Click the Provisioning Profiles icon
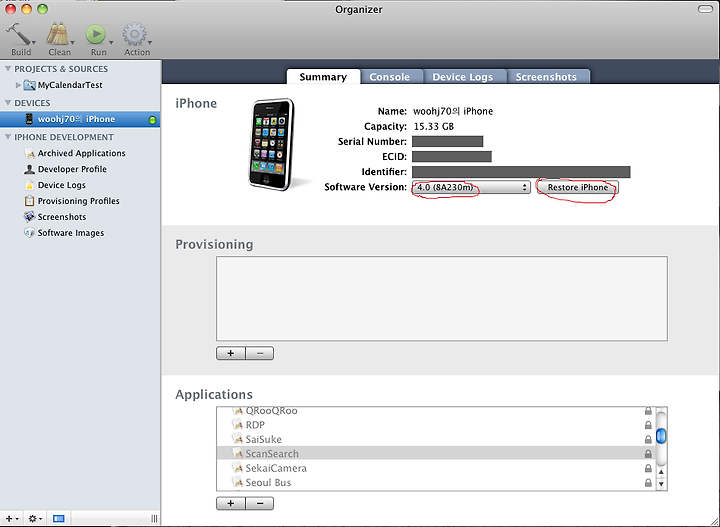Image resolution: width=720 pixels, height=527 pixels. click(29, 201)
